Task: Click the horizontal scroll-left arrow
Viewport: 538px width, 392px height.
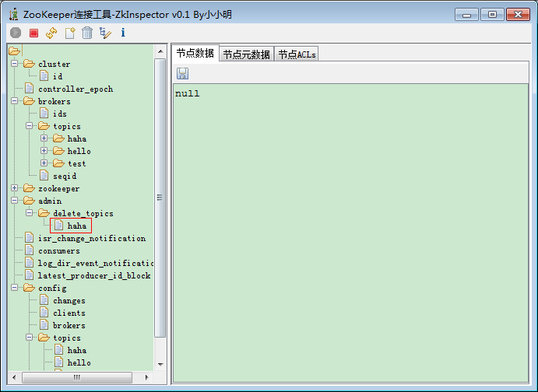Action: click(14, 377)
